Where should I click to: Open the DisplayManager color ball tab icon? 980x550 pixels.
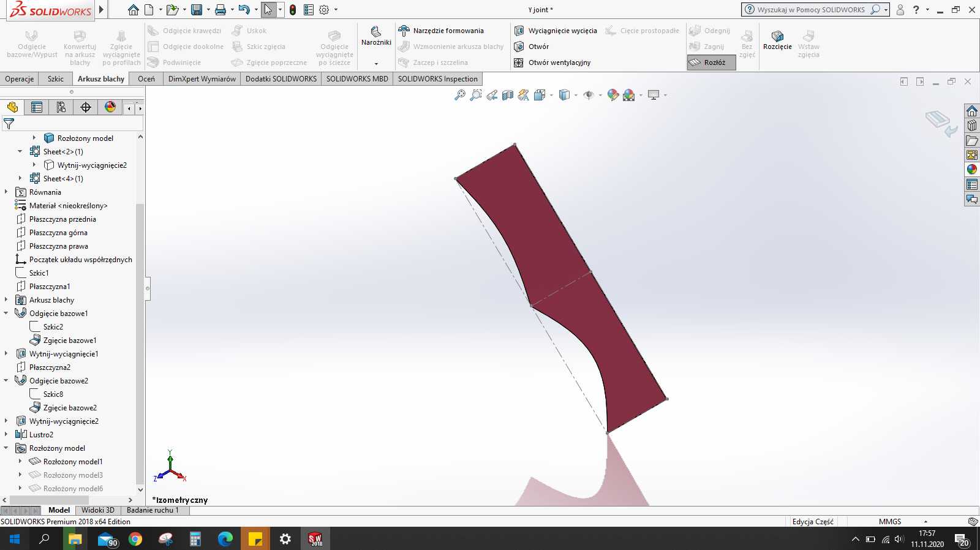(x=110, y=107)
